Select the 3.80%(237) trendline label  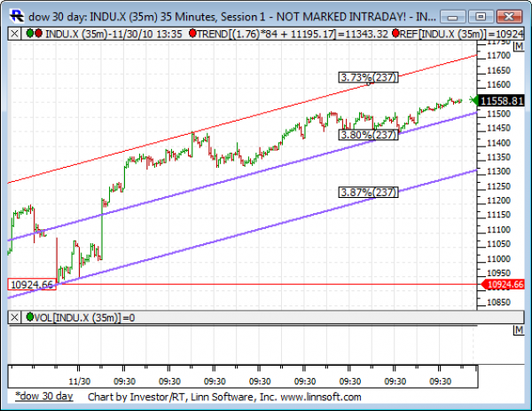(368, 135)
